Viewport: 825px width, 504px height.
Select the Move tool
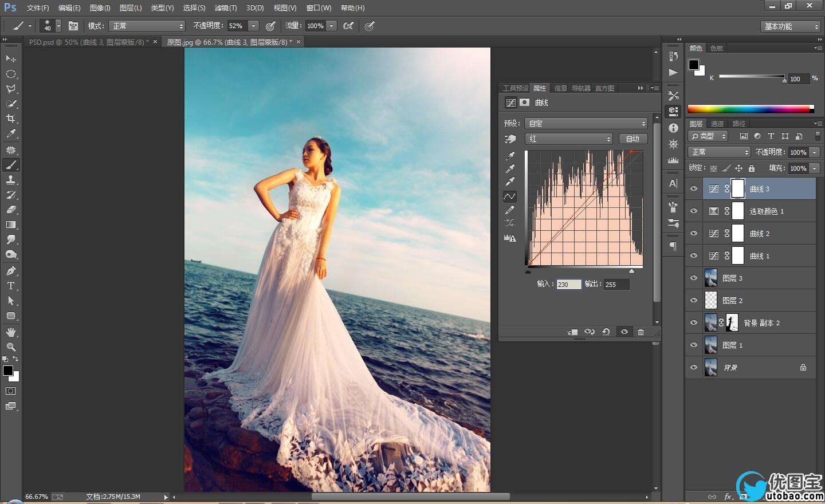click(x=10, y=59)
